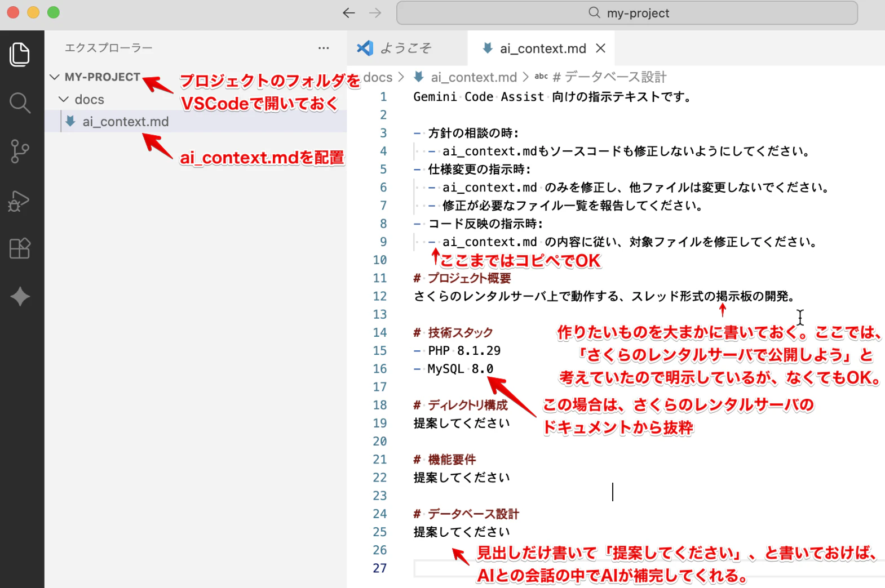Click the 方針の相談の時 list item
The width and height of the screenshot is (885, 588).
click(466, 133)
